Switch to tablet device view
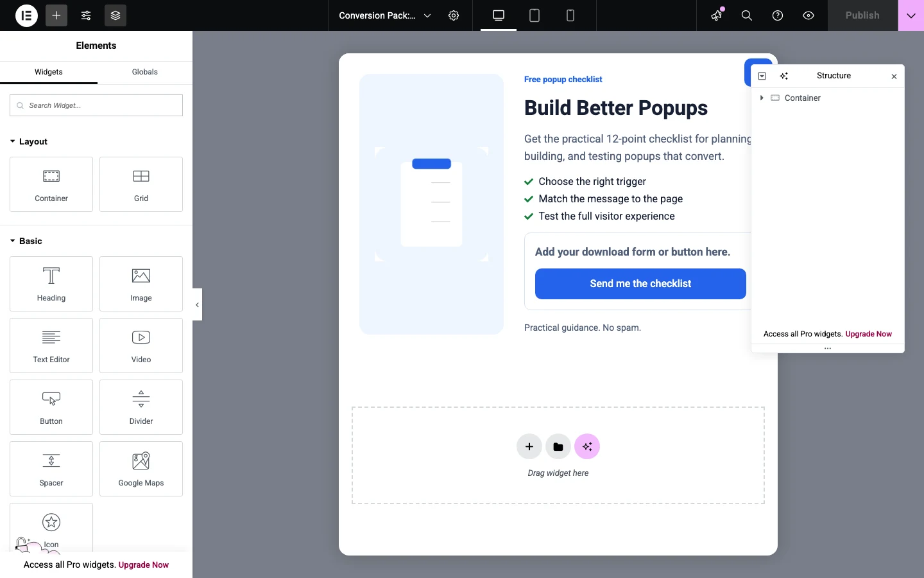 [x=535, y=15]
